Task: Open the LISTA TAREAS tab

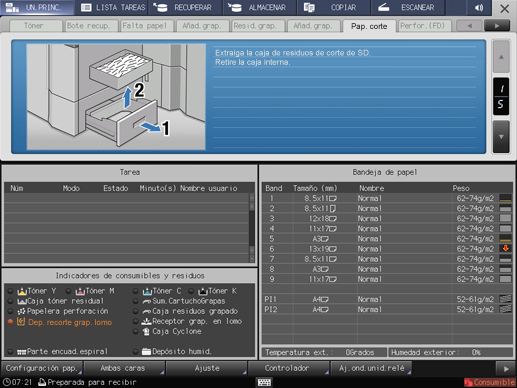Action: (113, 8)
